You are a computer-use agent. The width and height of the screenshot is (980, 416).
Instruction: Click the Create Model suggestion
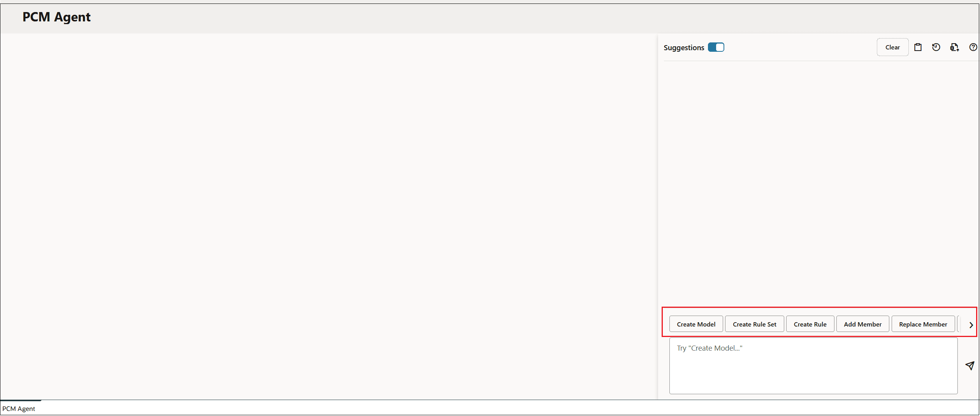pyautogui.click(x=696, y=324)
